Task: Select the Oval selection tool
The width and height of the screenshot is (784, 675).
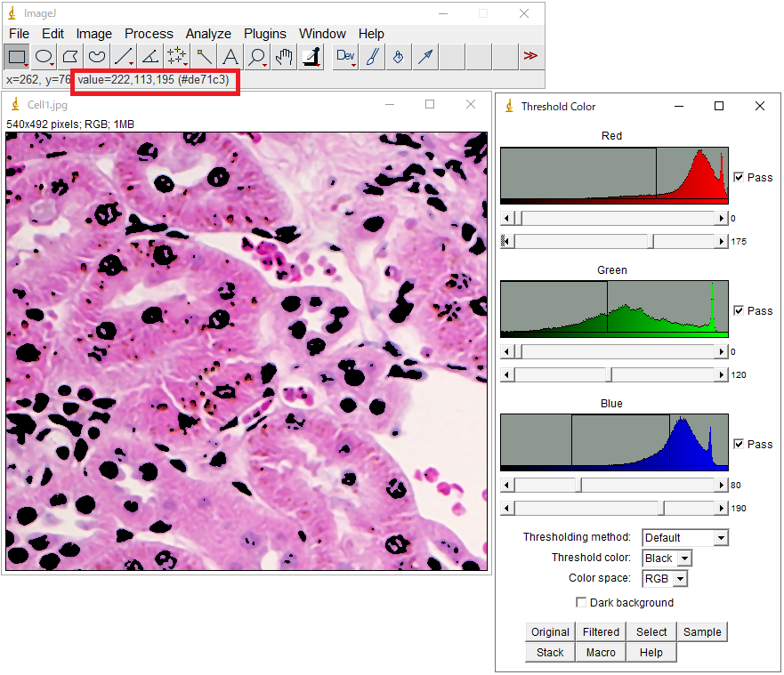Action: 44,57
